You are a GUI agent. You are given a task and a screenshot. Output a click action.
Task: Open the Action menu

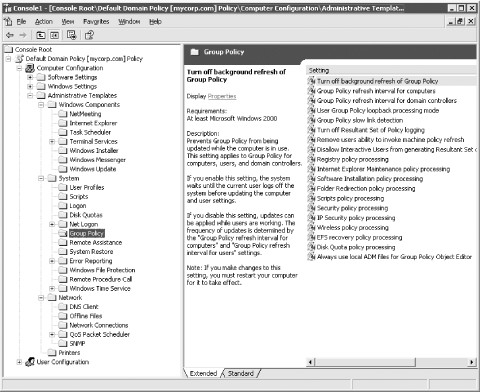point(44,22)
